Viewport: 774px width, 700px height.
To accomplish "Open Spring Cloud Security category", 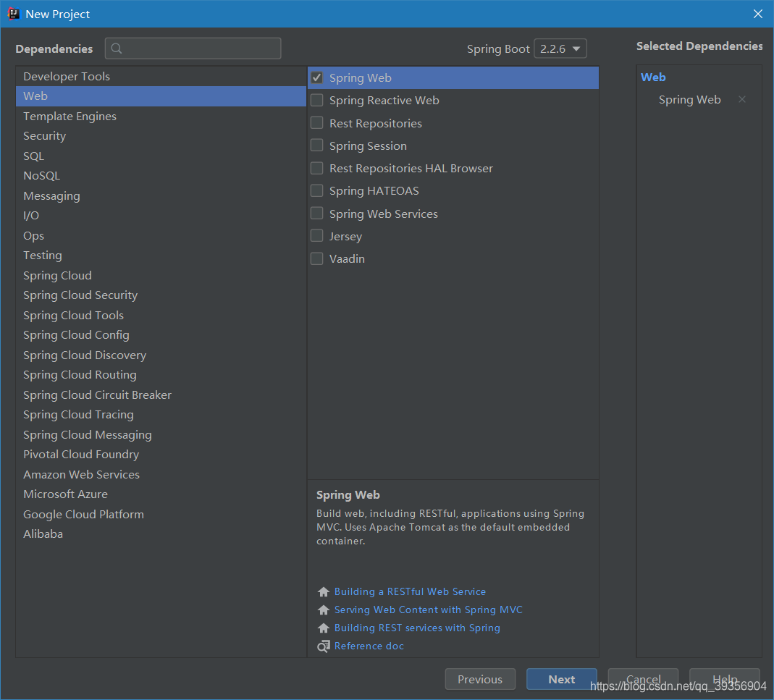I will pyautogui.click(x=161, y=295).
